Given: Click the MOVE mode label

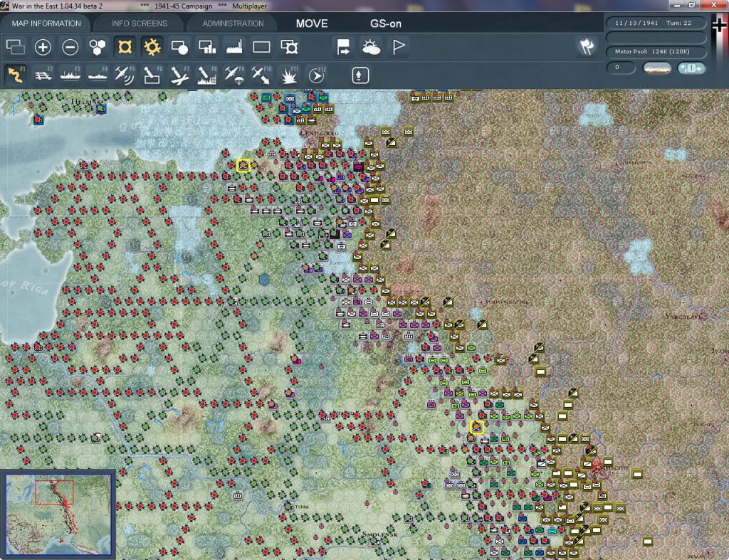Looking at the screenshot, I should (312, 23).
